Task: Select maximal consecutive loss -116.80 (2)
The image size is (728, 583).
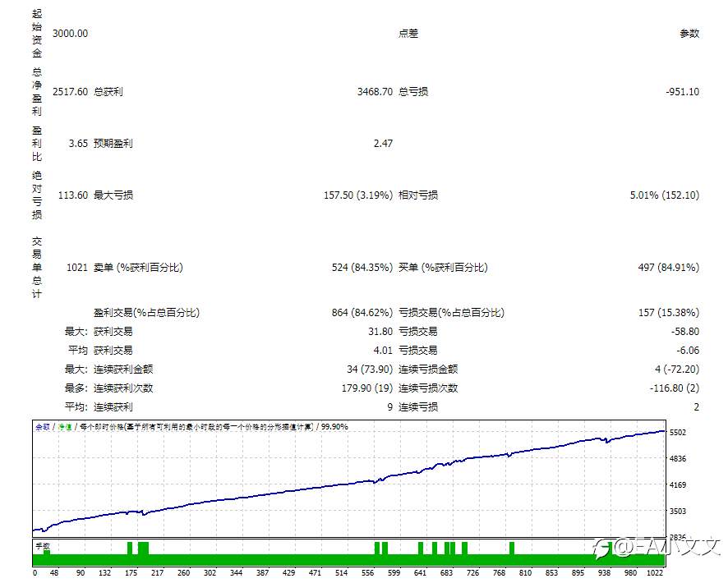Action: coord(674,388)
